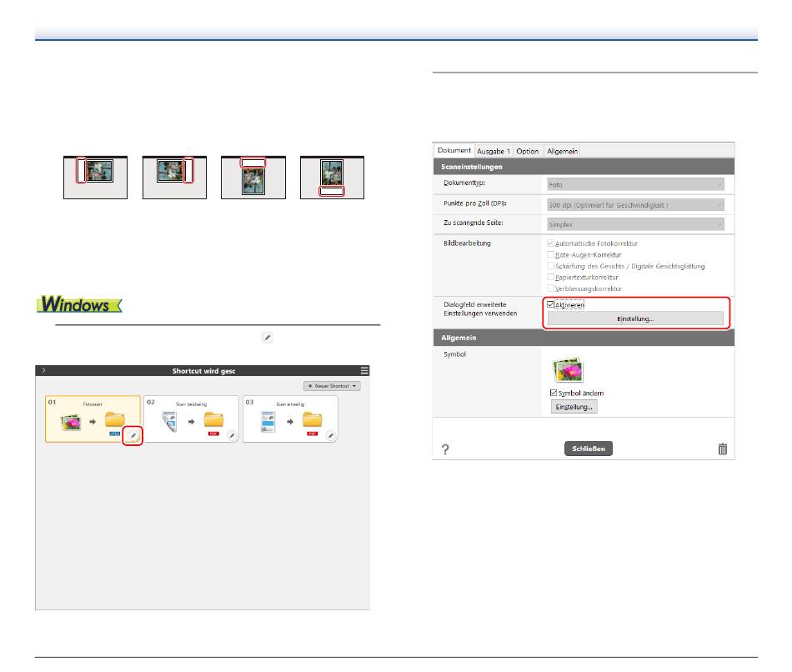Open the Neuer Shortcut dropdown
The width and height of the screenshot is (792, 672).
point(332,386)
